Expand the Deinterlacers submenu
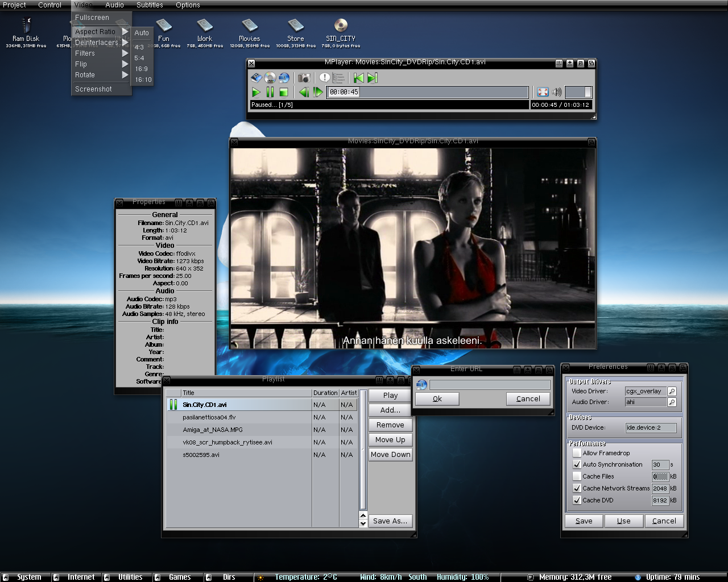 pos(101,43)
